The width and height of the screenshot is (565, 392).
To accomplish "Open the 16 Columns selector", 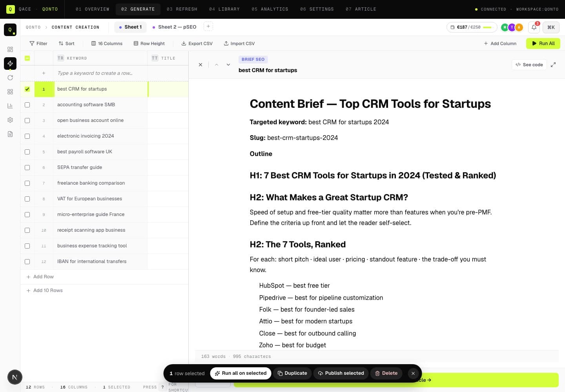I will (x=107, y=44).
